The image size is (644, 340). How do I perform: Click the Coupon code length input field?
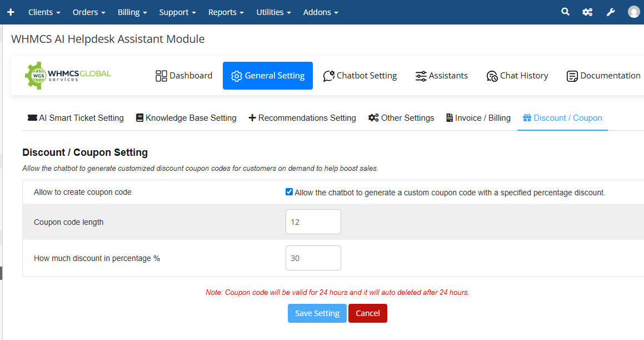click(x=313, y=222)
